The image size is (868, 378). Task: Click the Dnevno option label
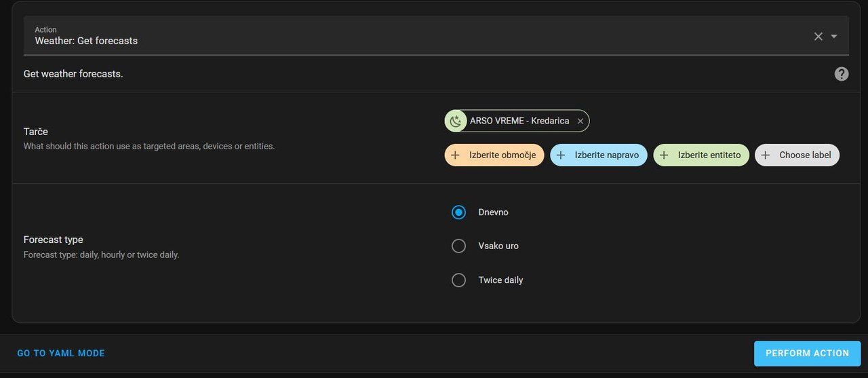point(493,212)
